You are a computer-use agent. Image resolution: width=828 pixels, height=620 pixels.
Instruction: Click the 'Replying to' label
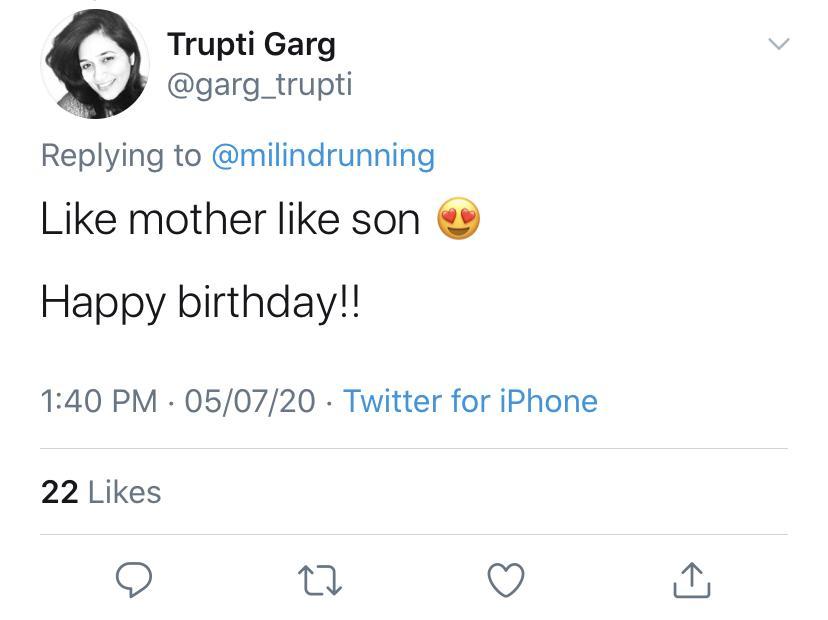pos(120,156)
